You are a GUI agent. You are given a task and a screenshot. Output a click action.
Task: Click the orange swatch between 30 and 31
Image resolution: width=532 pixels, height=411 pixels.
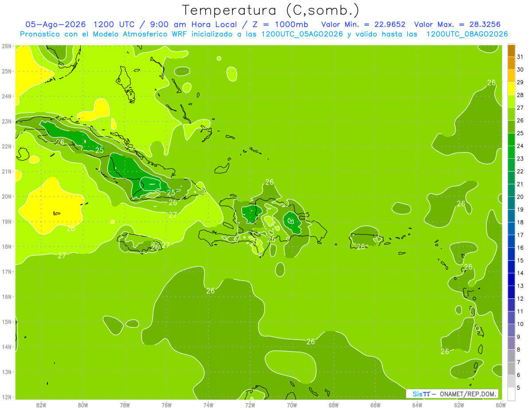point(512,63)
